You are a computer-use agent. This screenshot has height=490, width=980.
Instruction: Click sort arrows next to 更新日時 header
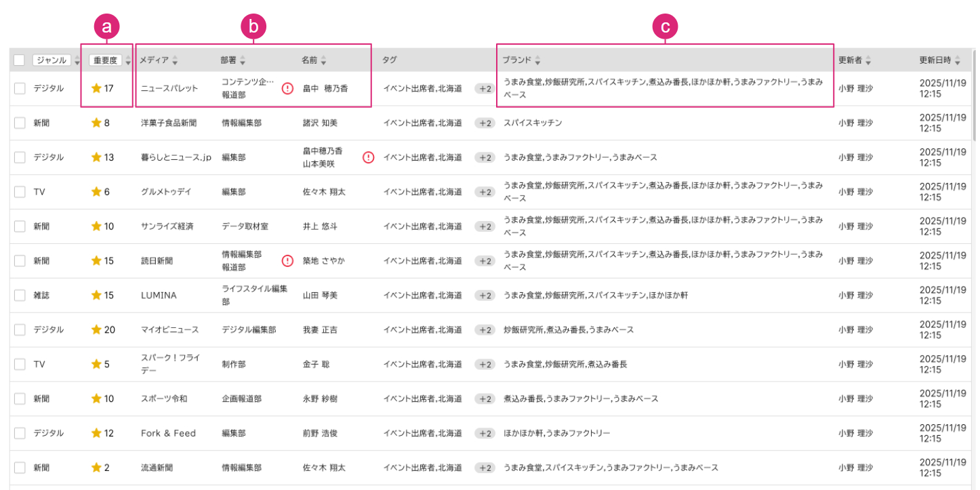pos(957,61)
